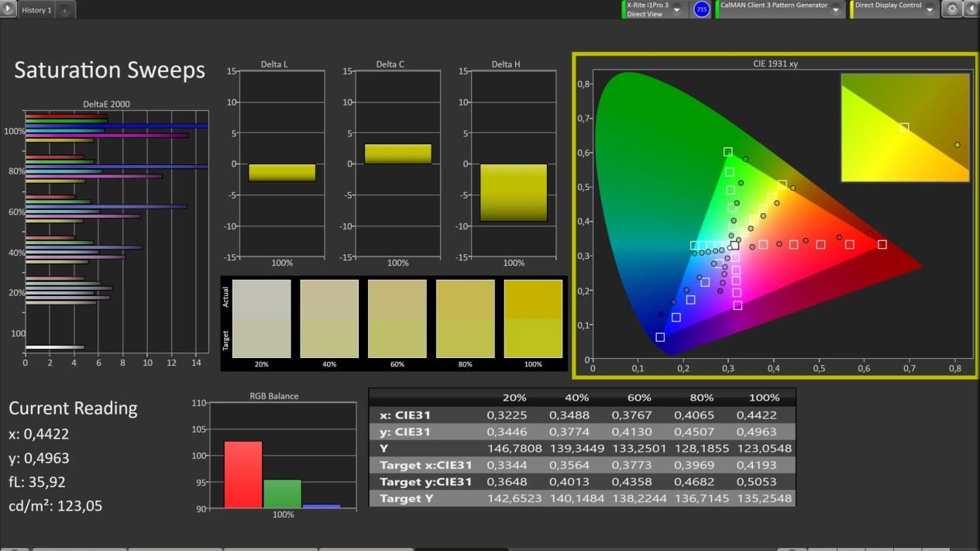This screenshot has height=551, width=980.
Task: Select the 80% saturation color swatch
Action: click(x=466, y=319)
